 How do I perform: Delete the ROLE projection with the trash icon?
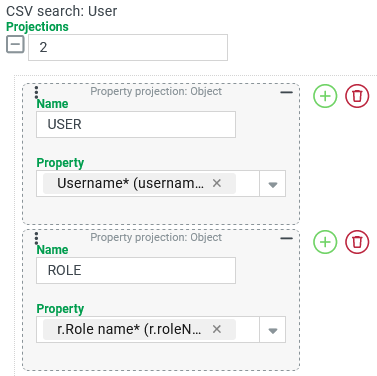(357, 242)
